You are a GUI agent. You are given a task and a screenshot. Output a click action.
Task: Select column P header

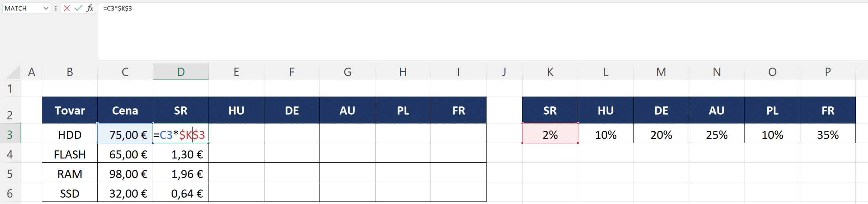(x=828, y=72)
